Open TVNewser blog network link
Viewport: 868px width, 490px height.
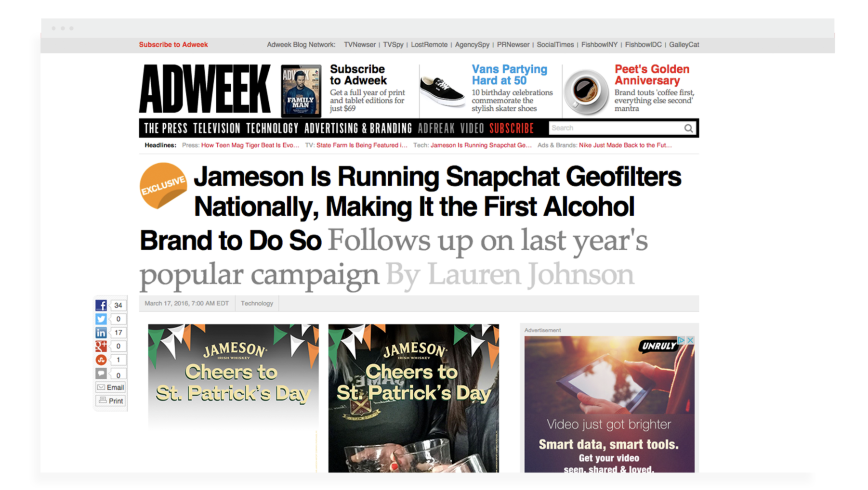(359, 45)
